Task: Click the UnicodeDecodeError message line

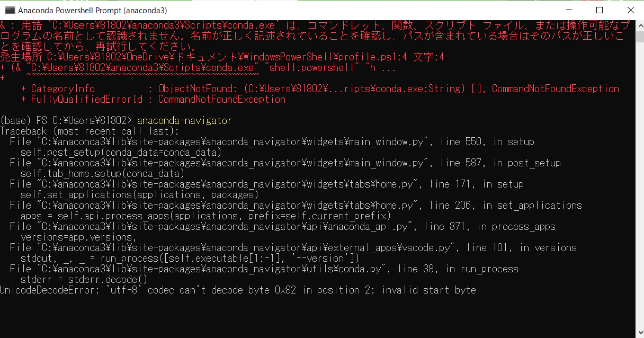Action: 238,290
